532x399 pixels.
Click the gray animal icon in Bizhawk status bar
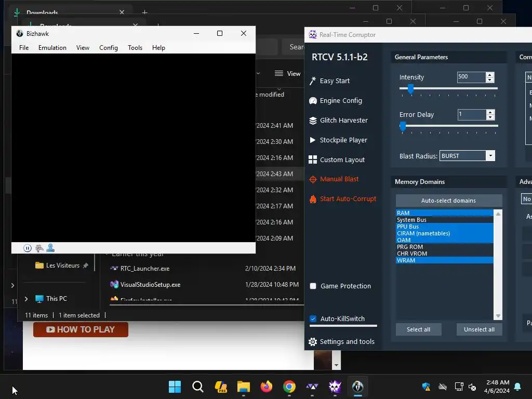point(39,248)
